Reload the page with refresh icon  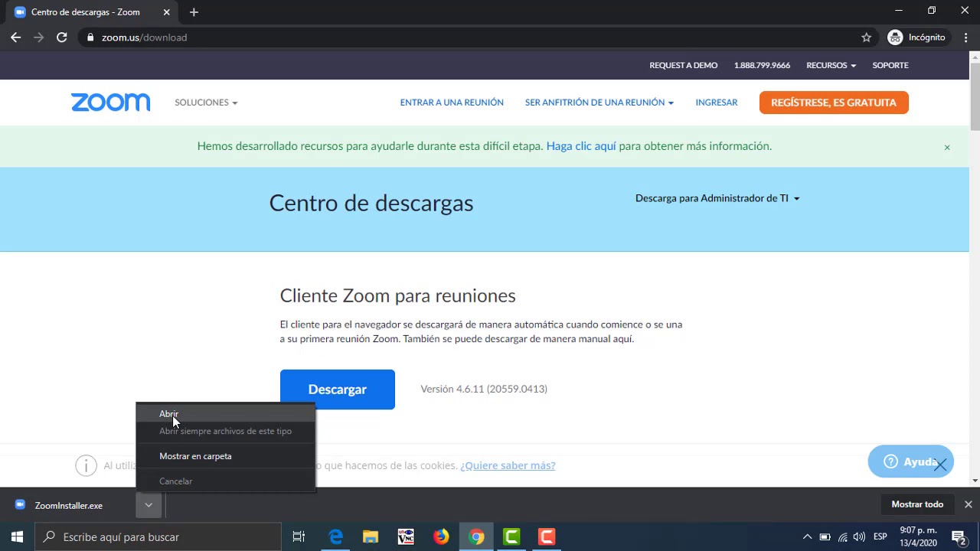pyautogui.click(x=61, y=37)
